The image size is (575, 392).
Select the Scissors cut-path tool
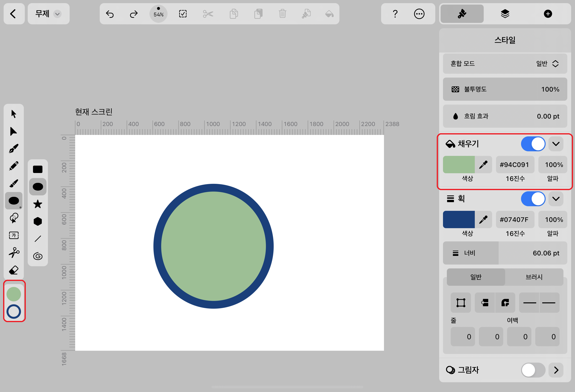(13, 252)
